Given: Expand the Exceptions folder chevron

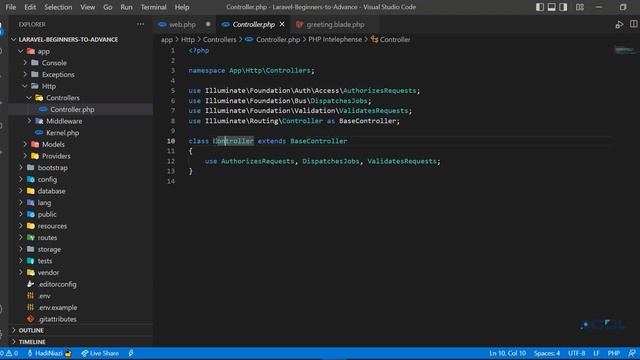Looking at the screenshot, I should click(25, 75).
